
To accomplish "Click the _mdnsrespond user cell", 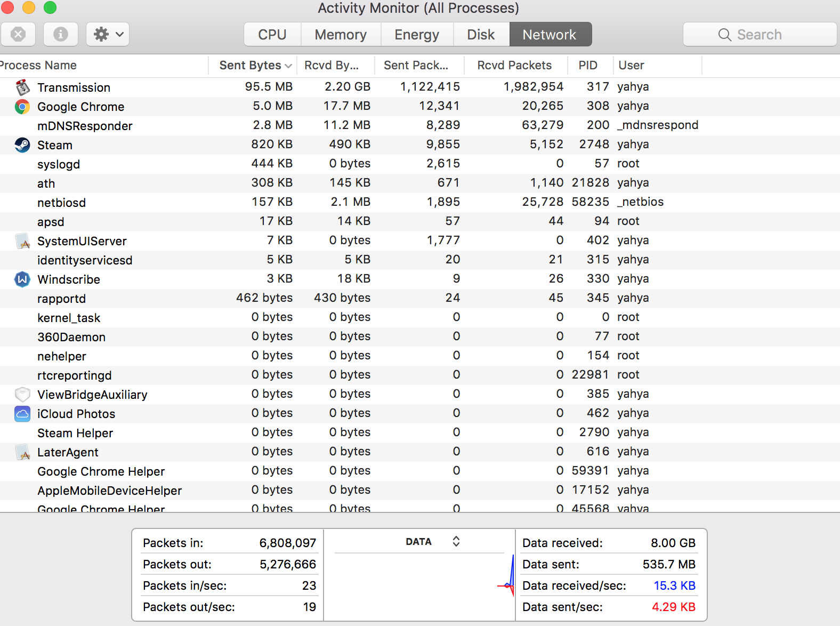I will coord(658,125).
